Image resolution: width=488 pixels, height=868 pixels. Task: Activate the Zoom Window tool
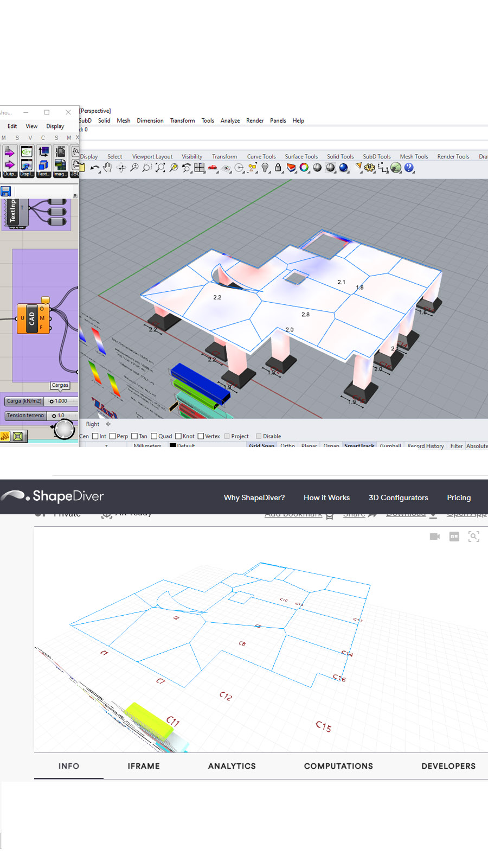click(147, 168)
